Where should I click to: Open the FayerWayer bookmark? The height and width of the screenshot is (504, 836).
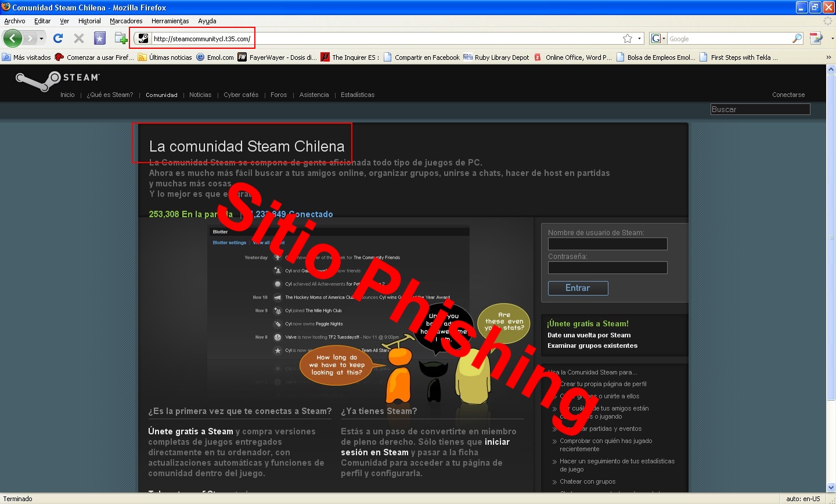pos(278,57)
